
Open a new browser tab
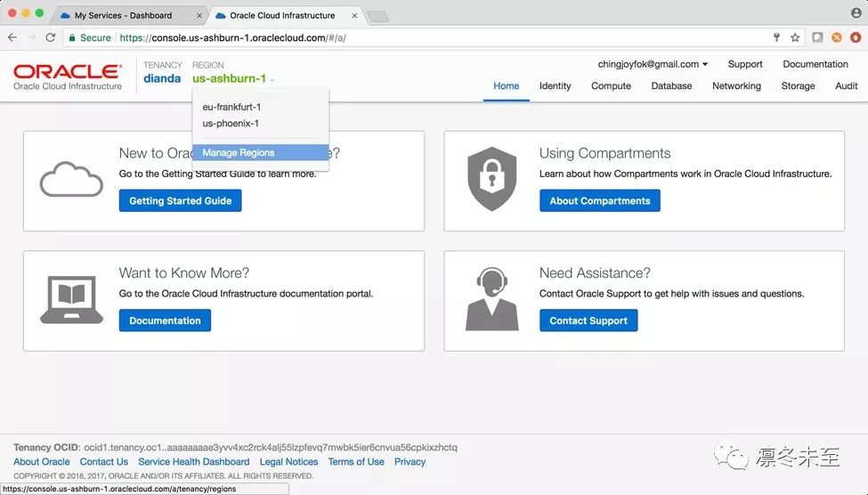pos(378,17)
